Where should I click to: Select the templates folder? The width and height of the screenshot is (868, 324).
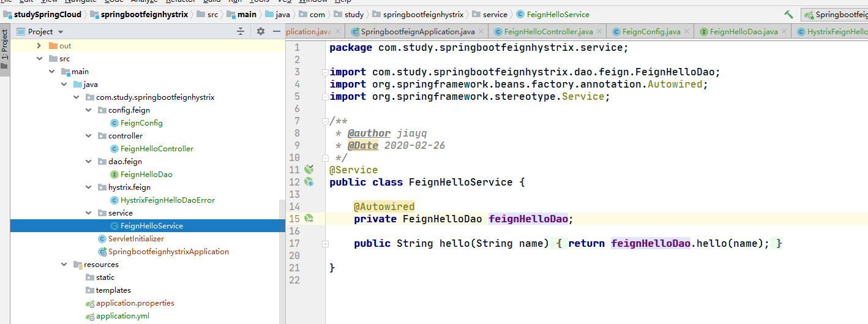coord(113,290)
